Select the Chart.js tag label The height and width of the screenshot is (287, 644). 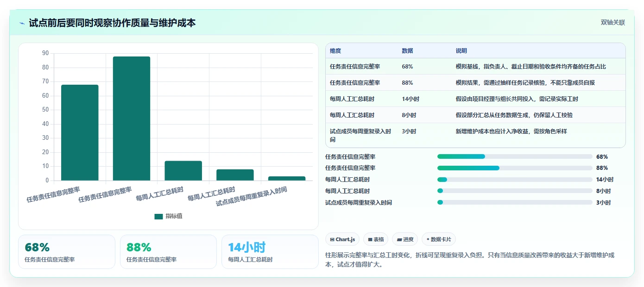[x=346, y=240]
